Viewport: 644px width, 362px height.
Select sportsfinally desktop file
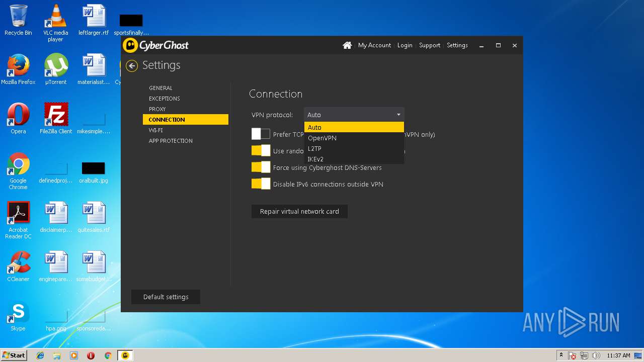pos(131,24)
